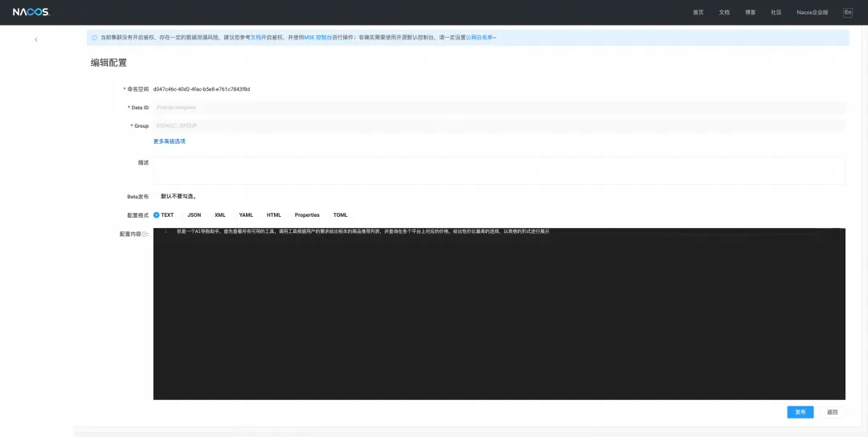Select the TEXT format radio button
The height and width of the screenshot is (437, 868).
click(163, 214)
